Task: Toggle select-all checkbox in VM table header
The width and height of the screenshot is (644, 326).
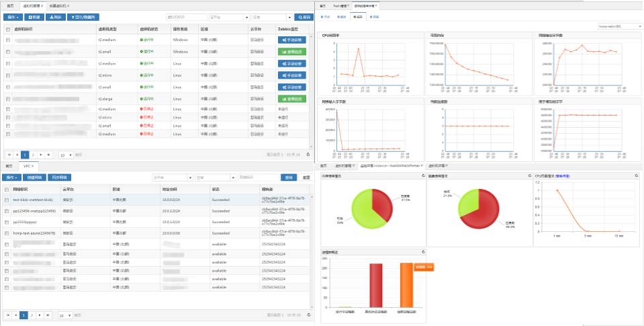Action: pyautogui.click(x=8, y=30)
